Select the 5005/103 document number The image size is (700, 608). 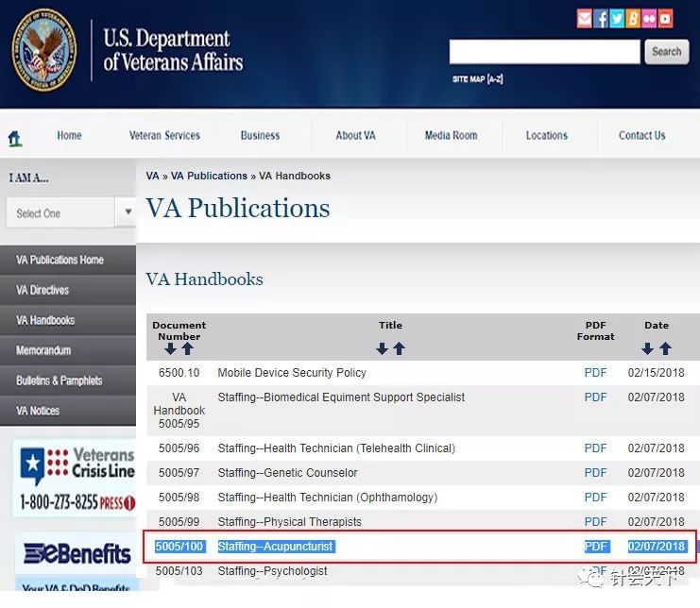(179, 570)
